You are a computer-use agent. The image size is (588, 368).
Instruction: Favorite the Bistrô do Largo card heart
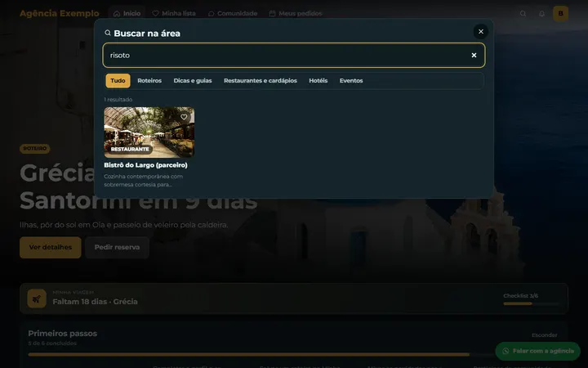184,117
